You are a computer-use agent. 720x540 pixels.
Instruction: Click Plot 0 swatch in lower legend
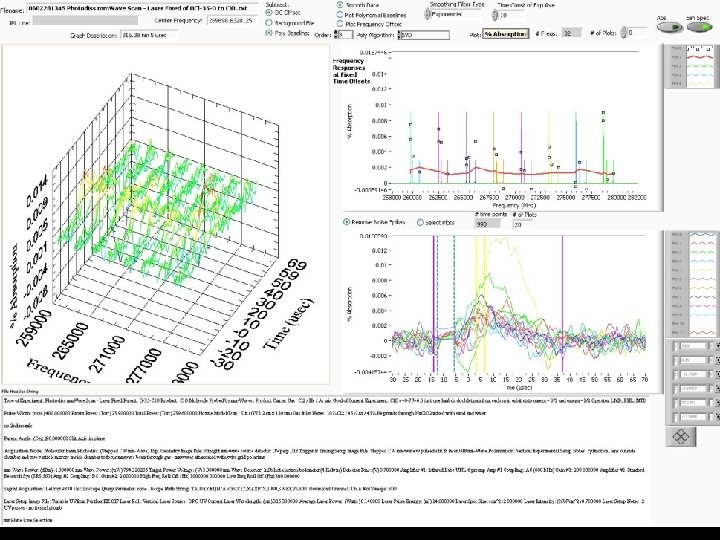(701, 234)
